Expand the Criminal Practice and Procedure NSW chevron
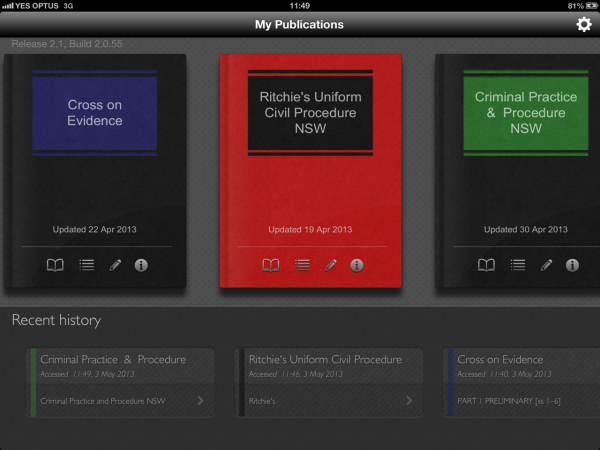Image resolution: width=600 pixels, height=450 pixels. click(201, 401)
